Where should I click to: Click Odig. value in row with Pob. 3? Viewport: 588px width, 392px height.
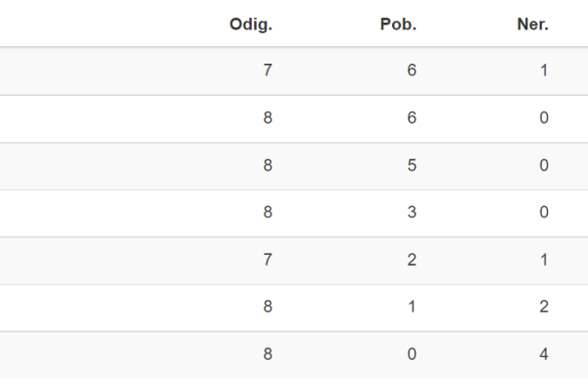click(x=268, y=213)
